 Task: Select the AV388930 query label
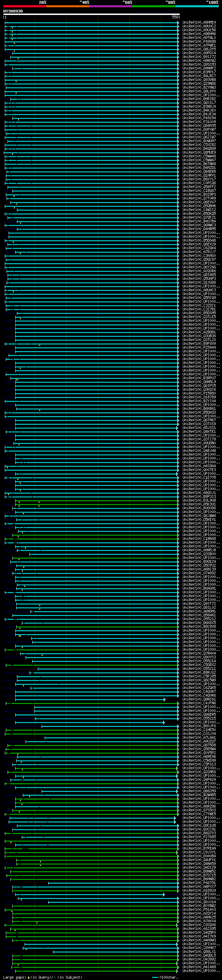[x=13, y=11]
